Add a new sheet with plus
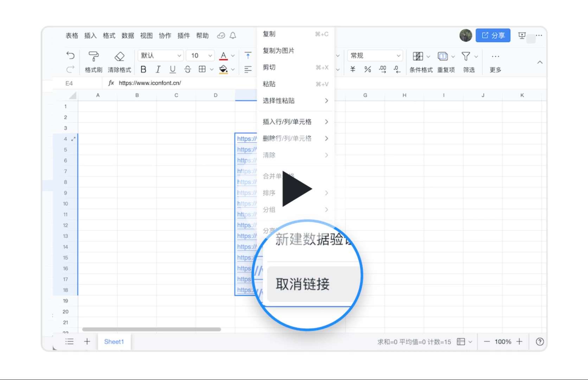Screen dimensions: 588x380 87,341
